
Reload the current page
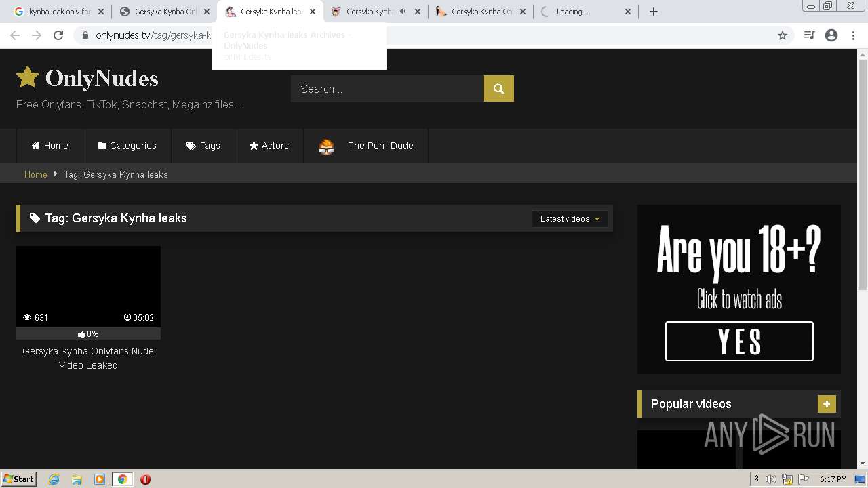tap(58, 35)
